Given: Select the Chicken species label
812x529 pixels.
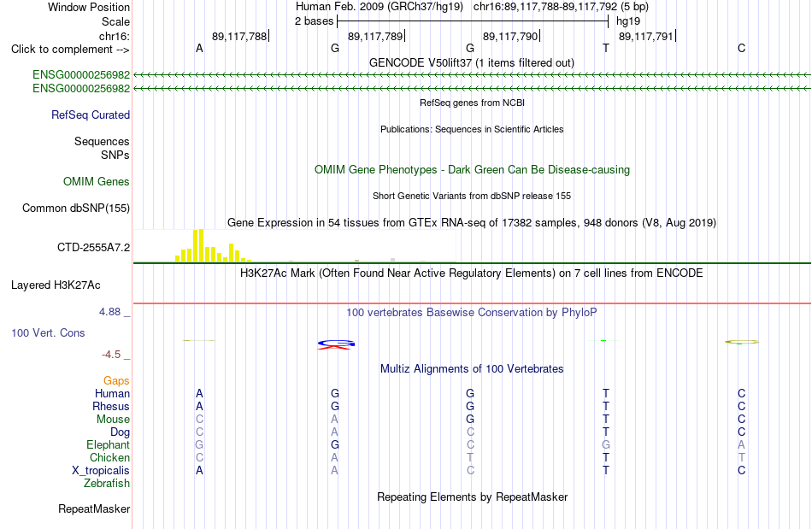Looking at the screenshot, I should point(109,457).
